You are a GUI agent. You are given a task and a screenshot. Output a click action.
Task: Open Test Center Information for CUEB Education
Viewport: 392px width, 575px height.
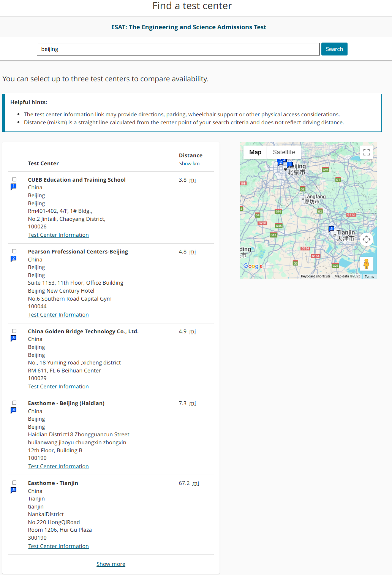pyautogui.click(x=58, y=235)
